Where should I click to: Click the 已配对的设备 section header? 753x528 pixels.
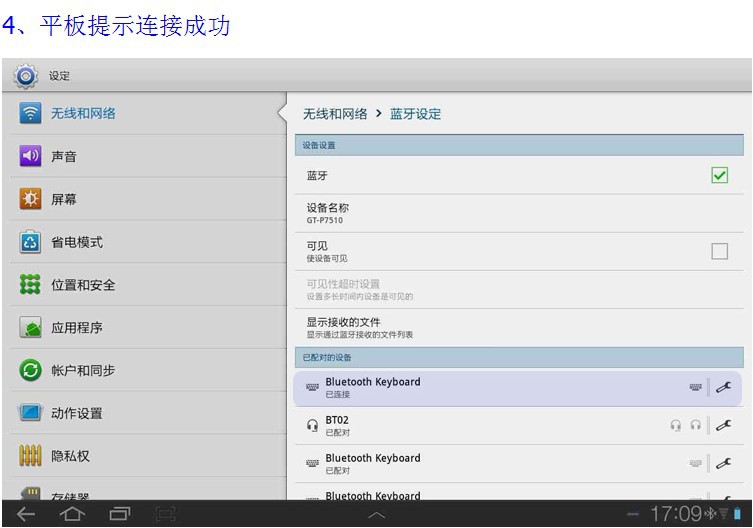[519, 357]
